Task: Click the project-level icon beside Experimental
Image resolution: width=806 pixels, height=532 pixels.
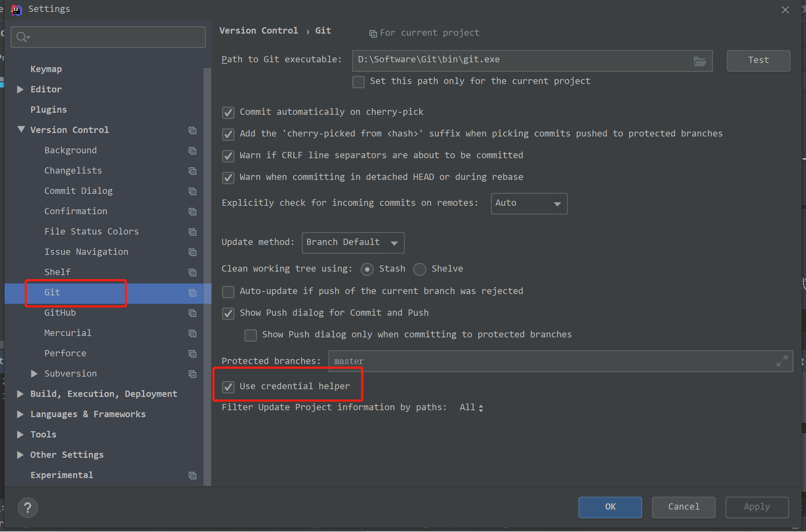Action: [x=192, y=475]
